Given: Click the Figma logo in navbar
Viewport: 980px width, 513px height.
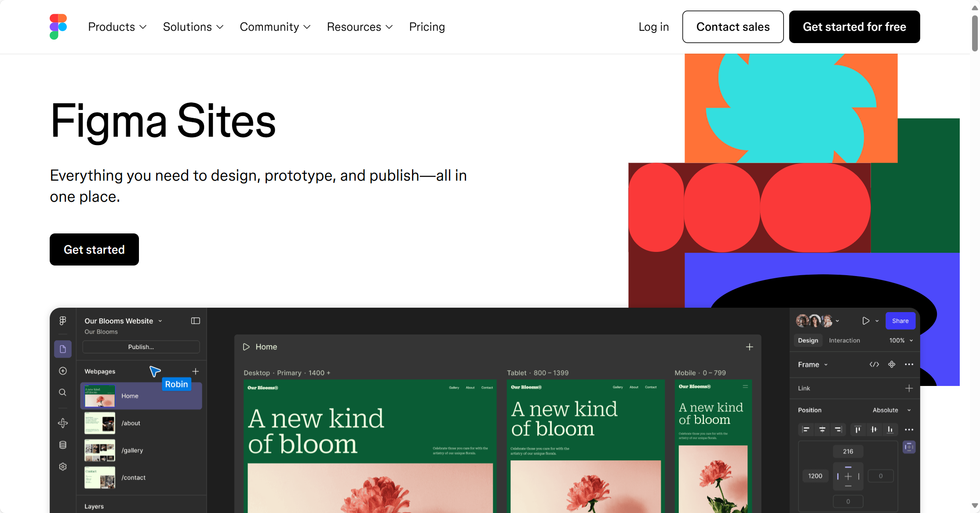Looking at the screenshot, I should [58, 27].
